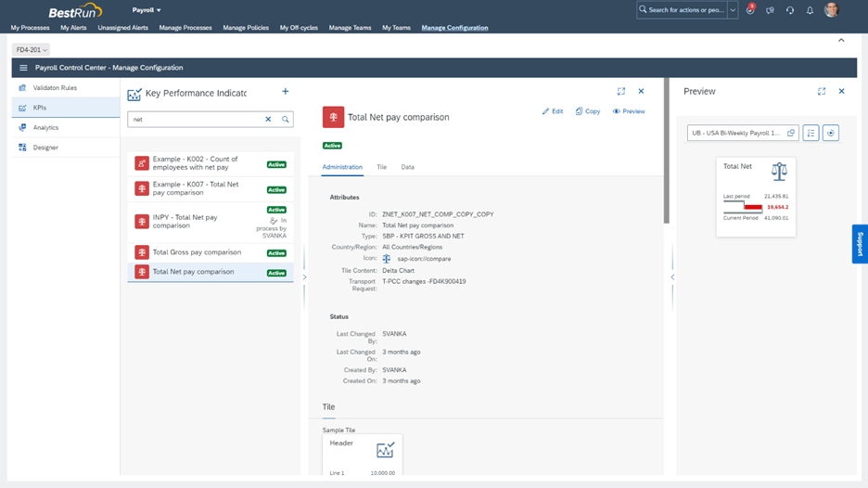Open the hamburger navigation menu
This screenshot has height=488, width=868.
click(23, 68)
